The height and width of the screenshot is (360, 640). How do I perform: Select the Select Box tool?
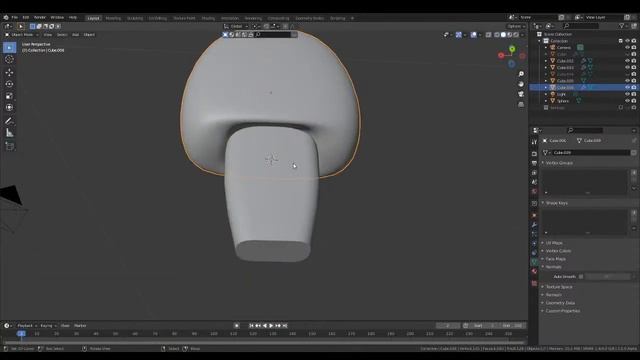pos(9,48)
